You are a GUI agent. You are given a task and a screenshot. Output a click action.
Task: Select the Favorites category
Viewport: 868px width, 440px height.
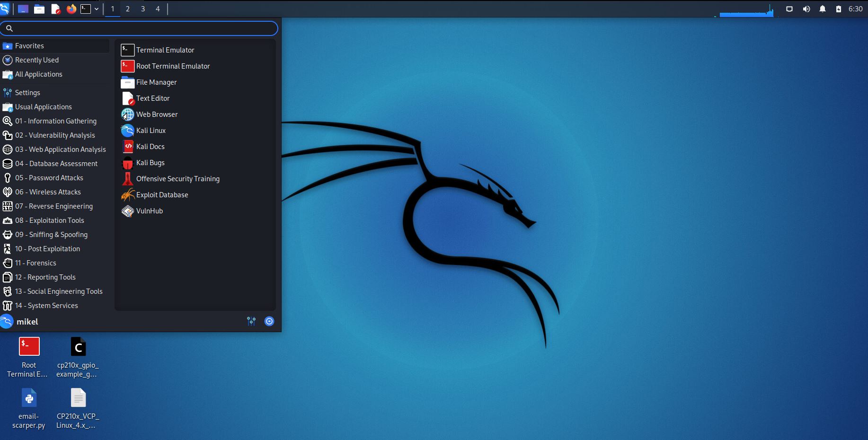[55, 46]
